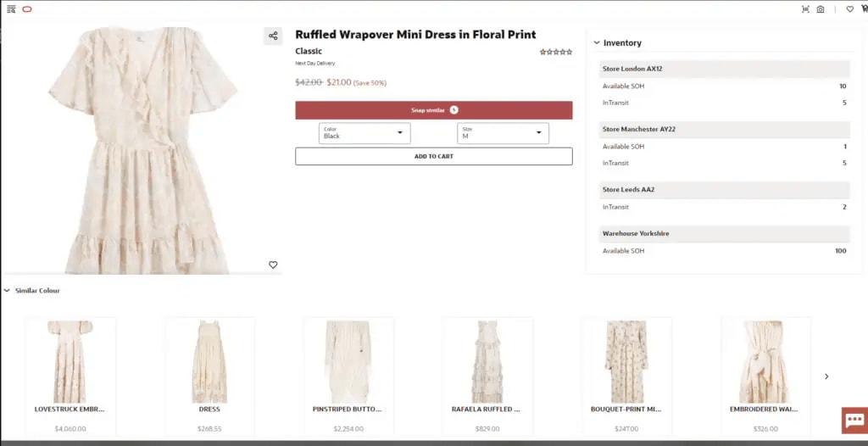Viewport: 868px width, 446px height.
Task: Open the Bouquet-Print Mi... product thumbnail
Action: click(626, 361)
